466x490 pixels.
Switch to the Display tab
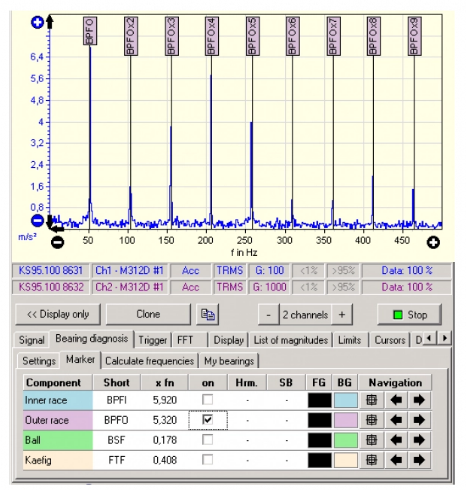228,340
